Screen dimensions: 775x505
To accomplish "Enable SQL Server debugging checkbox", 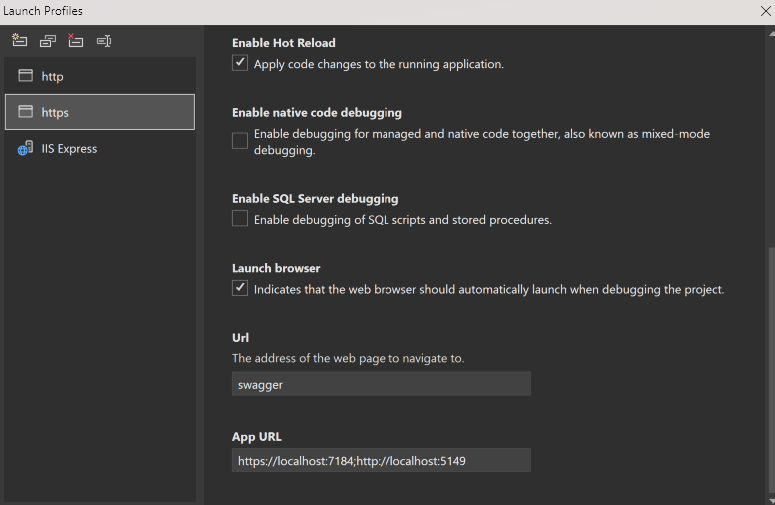I will point(240,218).
